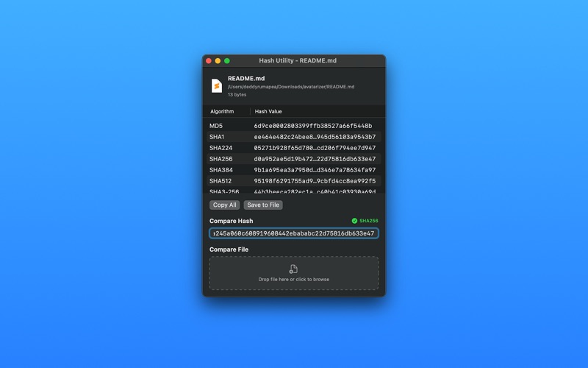Click the 'Drop file here or click to browse' text
The height and width of the screenshot is (368, 588).
pyautogui.click(x=293, y=280)
